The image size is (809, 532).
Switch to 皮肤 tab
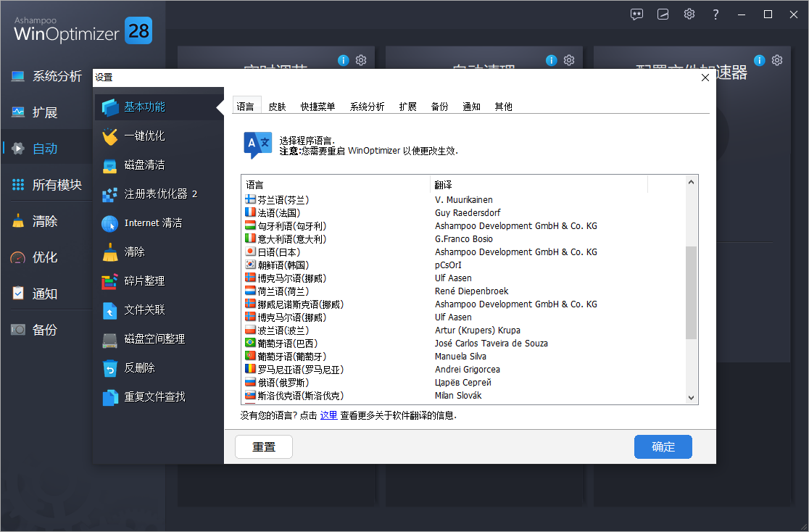pos(277,107)
